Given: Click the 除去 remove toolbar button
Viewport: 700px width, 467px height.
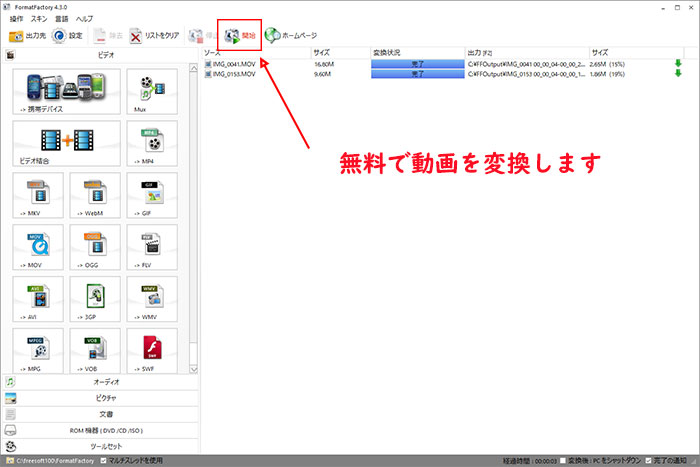Looking at the screenshot, I should tap(108, 36).
